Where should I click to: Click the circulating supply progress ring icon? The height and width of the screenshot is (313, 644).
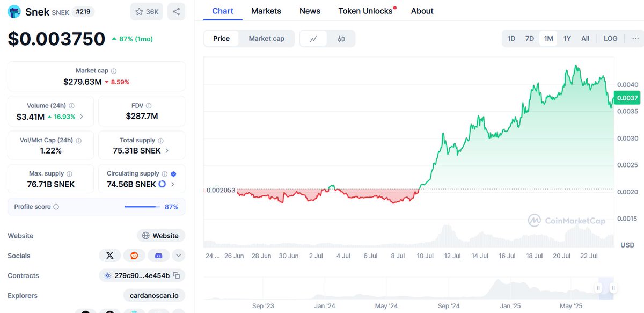(x=162, y=184)
